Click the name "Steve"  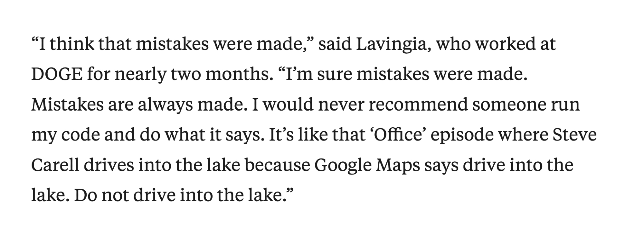pyautogui.click(x=574, y=135)
